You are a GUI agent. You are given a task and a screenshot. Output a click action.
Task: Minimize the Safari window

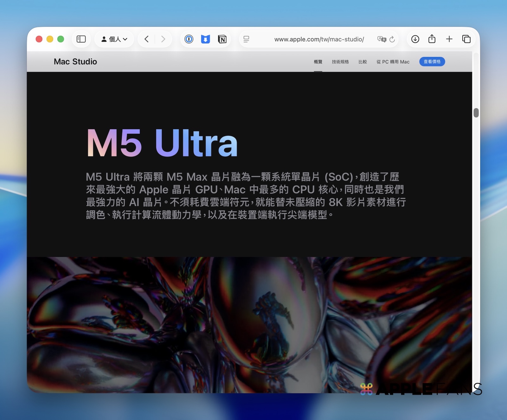50,39
